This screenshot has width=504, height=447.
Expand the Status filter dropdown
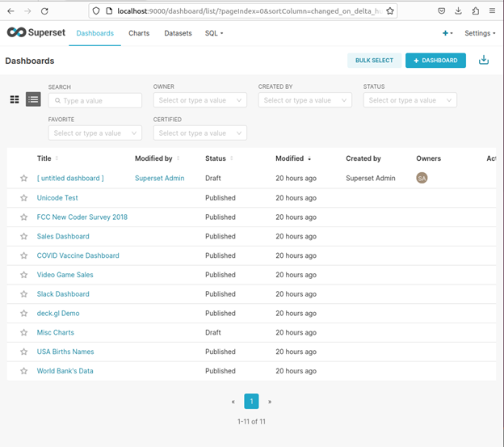point(409,100)
